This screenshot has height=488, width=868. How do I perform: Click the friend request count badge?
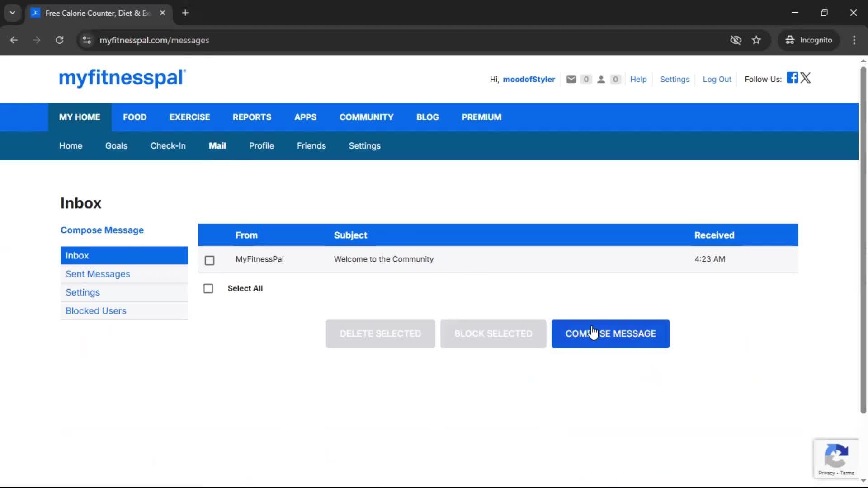click(x=615, y=80)
